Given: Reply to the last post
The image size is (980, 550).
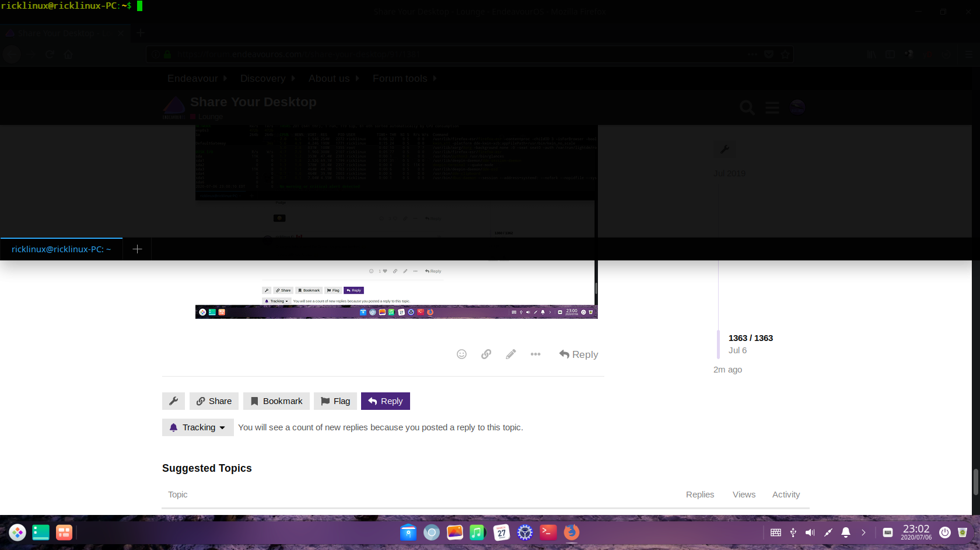Looking at the screenshot, I should (579, 354).
